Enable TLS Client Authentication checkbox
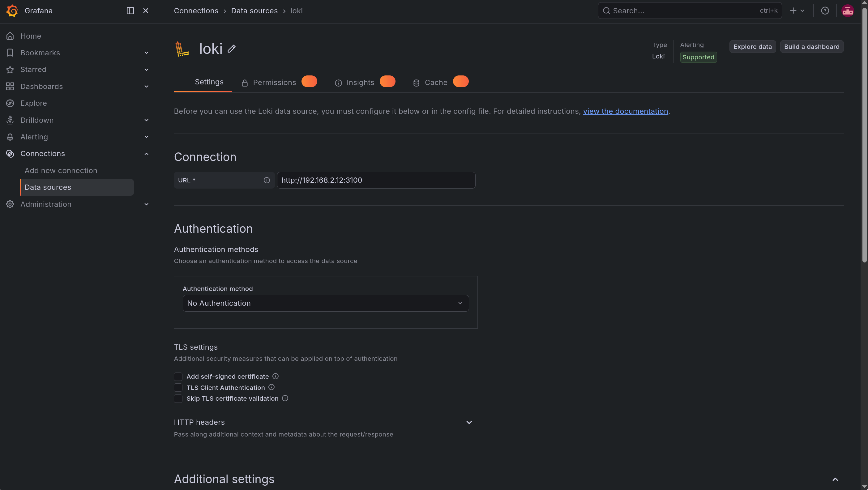Viewport: 868px width, 490px height. coord(178,388)
